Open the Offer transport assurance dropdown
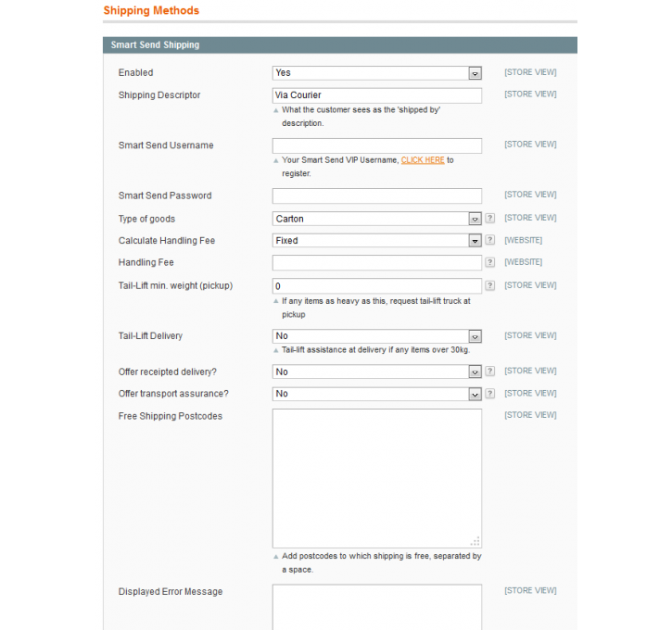The image size is (672, 630). [376, 394]
